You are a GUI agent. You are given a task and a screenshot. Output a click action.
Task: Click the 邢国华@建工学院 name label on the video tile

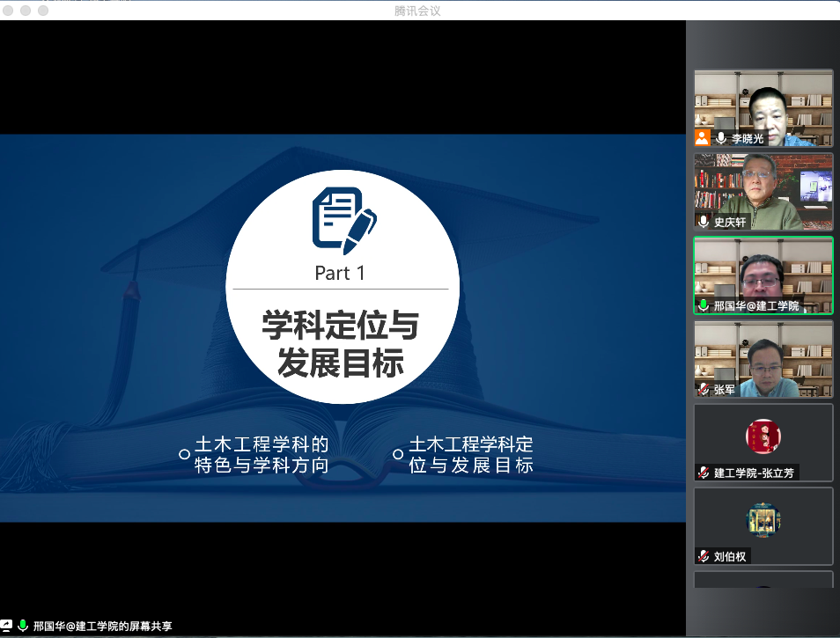[755, 305]
